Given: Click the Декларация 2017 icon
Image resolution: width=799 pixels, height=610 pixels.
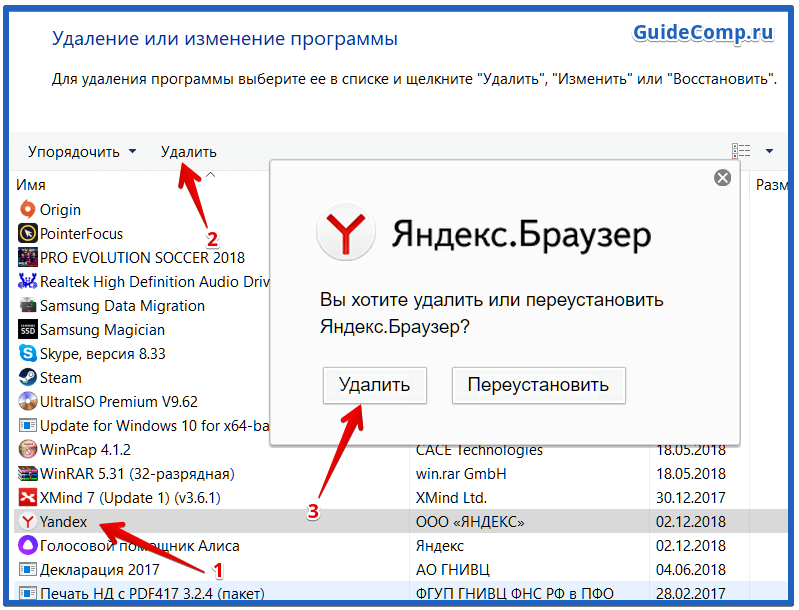Looking at the screenshot, I should click(28, 569).
